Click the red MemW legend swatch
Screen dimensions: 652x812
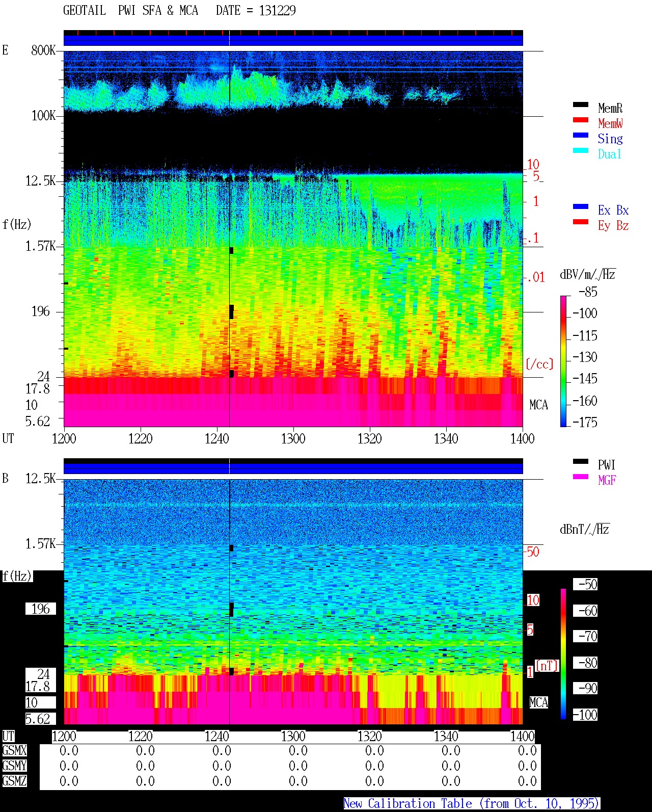581,120
